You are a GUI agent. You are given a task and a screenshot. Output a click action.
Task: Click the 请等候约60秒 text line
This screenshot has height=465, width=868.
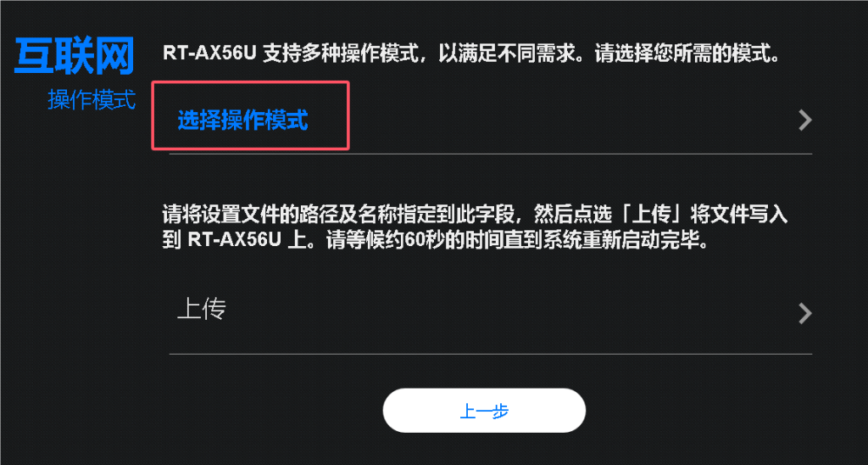435,241
